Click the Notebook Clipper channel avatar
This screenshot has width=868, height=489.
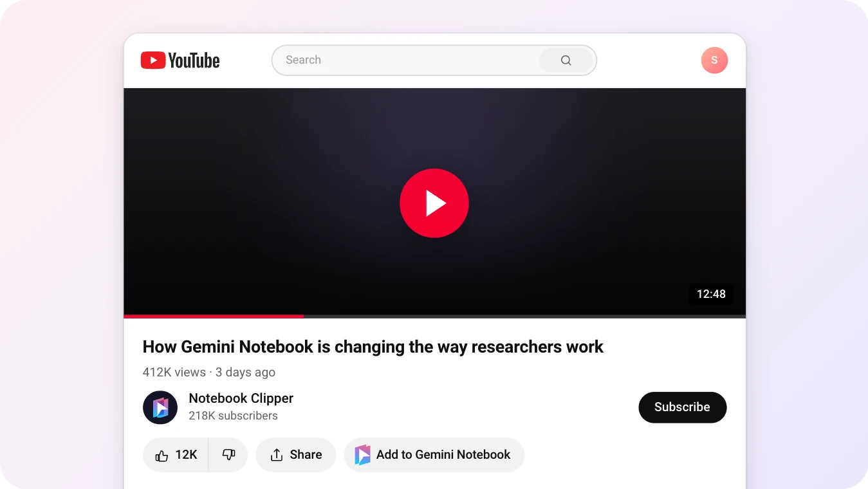pos(160,407)
